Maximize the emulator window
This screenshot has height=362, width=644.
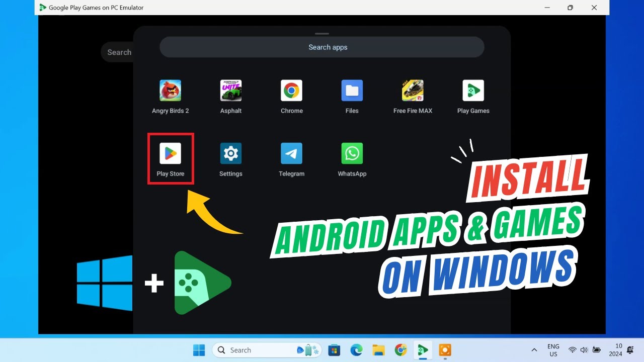click(x=570, y=8)
